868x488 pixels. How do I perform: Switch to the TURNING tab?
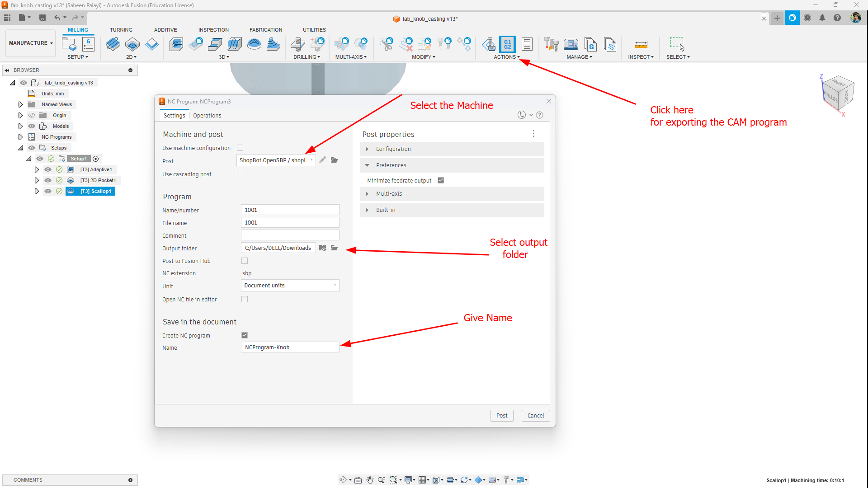tap(121, 30)
